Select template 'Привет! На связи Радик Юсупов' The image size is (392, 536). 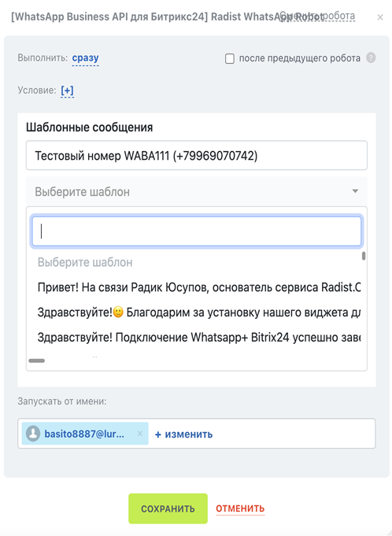click(x=199, y=287)
